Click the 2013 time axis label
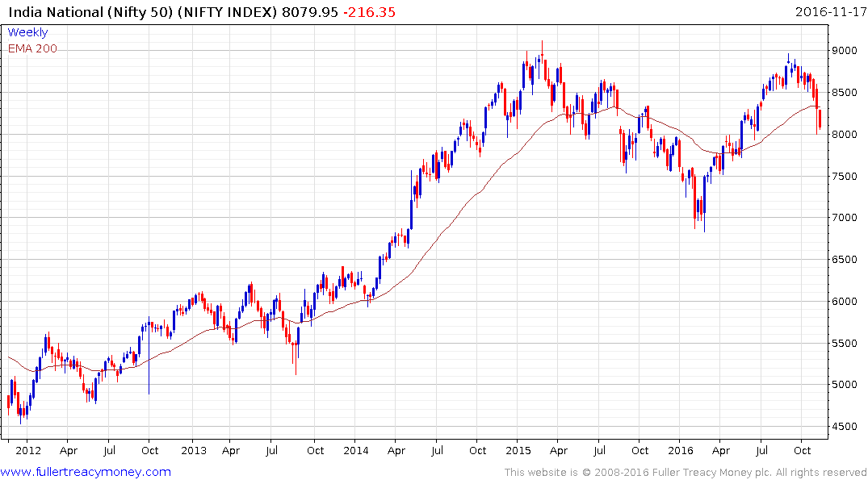Screen dimensions: 868x484 (x=194, y=450)
